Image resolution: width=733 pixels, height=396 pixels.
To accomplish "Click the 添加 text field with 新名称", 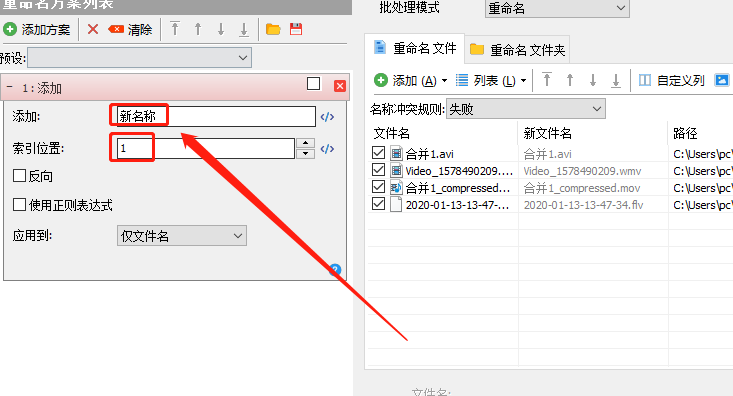I will click(x=216, y=116).
